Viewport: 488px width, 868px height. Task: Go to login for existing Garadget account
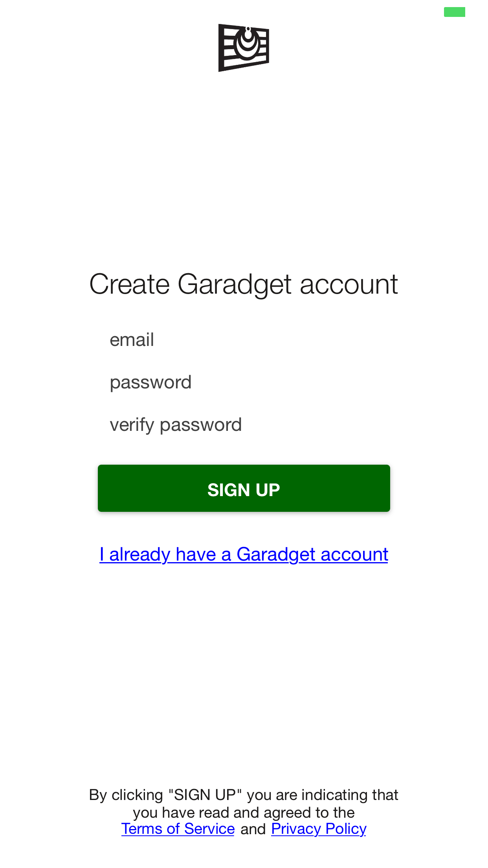244,554
